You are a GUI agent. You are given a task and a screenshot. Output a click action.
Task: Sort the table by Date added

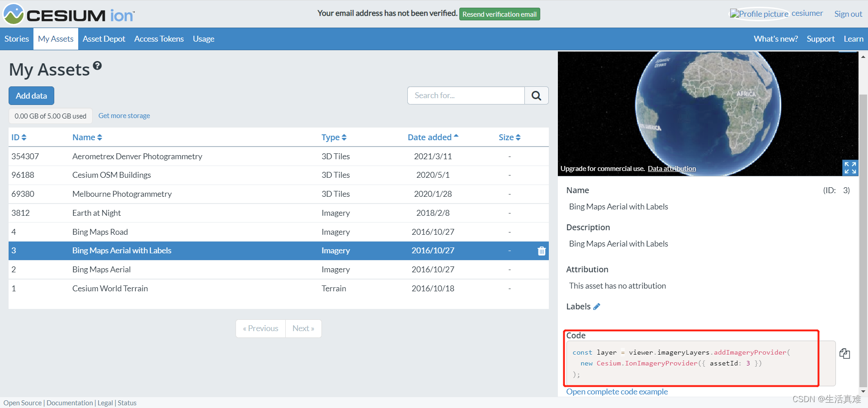(x=433, y=137)
